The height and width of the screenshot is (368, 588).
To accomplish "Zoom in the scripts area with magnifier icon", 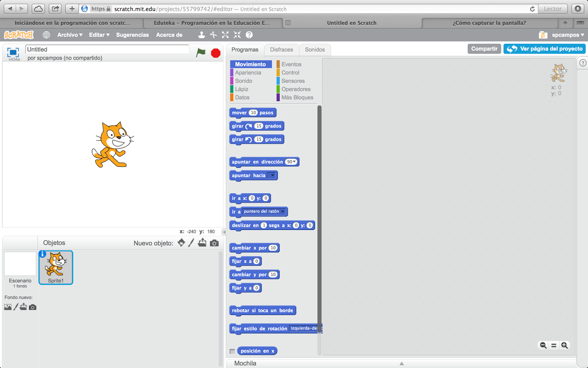I will pyautogui.click(x=564, y=345).
